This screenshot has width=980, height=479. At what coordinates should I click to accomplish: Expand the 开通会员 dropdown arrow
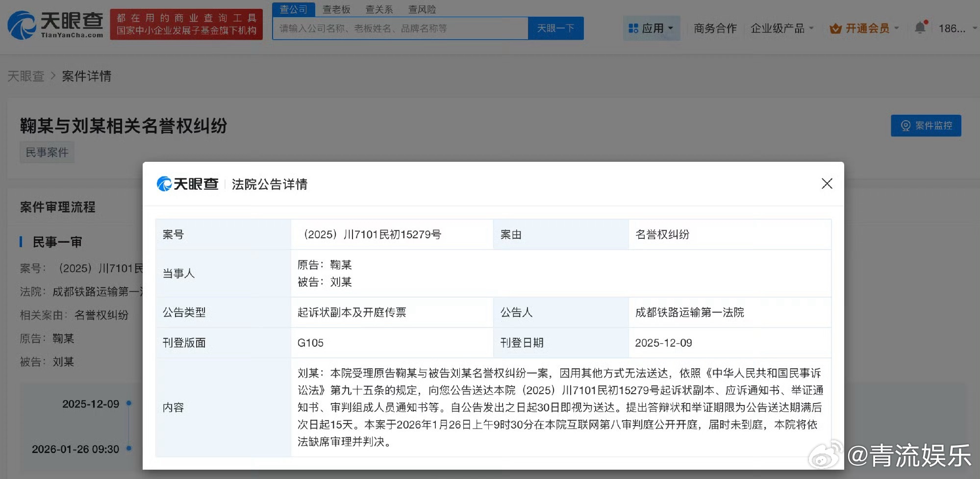[897, 28]
